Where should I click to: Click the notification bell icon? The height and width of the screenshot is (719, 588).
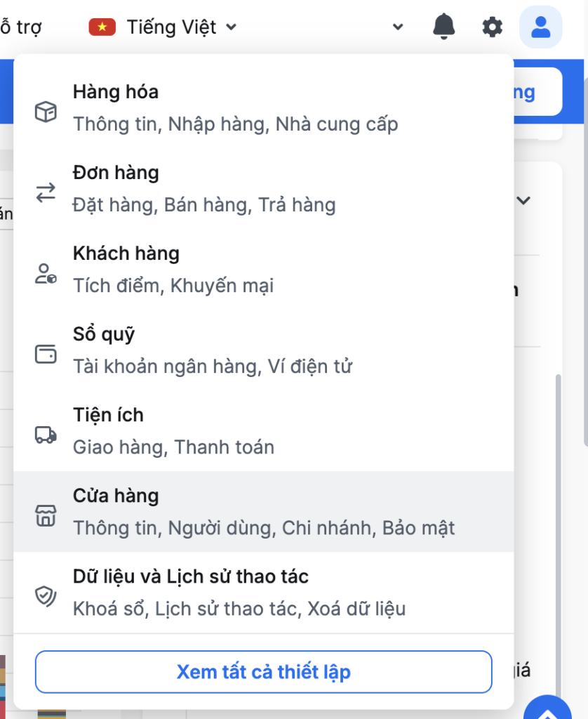(x=443, y=27)
